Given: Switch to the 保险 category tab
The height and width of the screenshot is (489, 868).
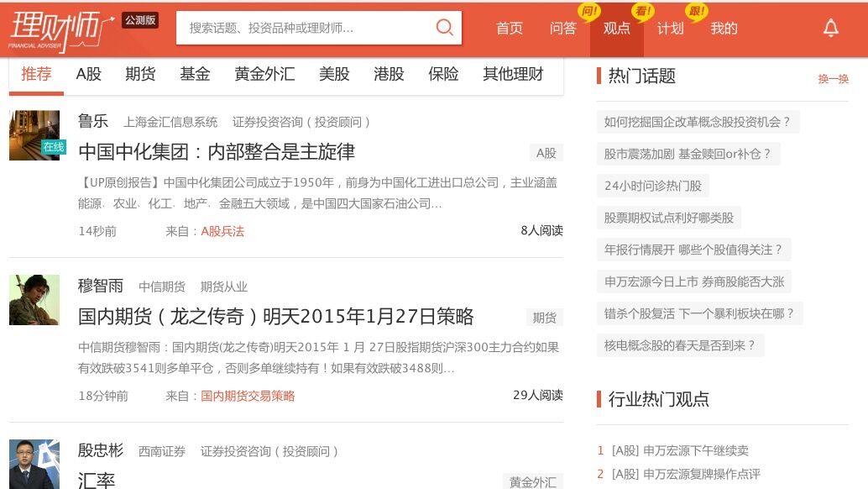Looking at the screenshot, I should pyautogui.click(x=443, y=74).
